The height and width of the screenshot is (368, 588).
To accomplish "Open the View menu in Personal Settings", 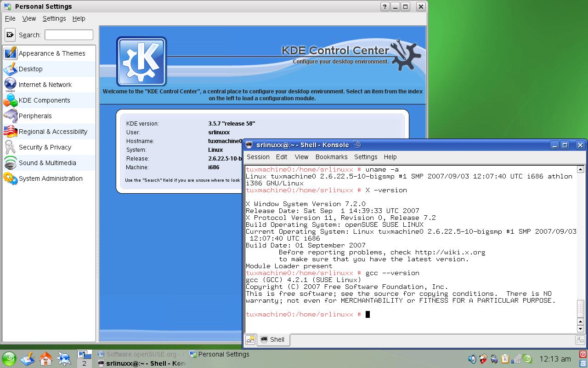I will click(x=29, y=18).
